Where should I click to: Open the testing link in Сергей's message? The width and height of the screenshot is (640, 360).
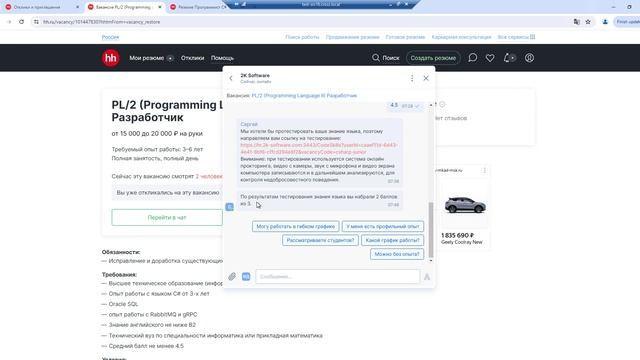(318, 148)
